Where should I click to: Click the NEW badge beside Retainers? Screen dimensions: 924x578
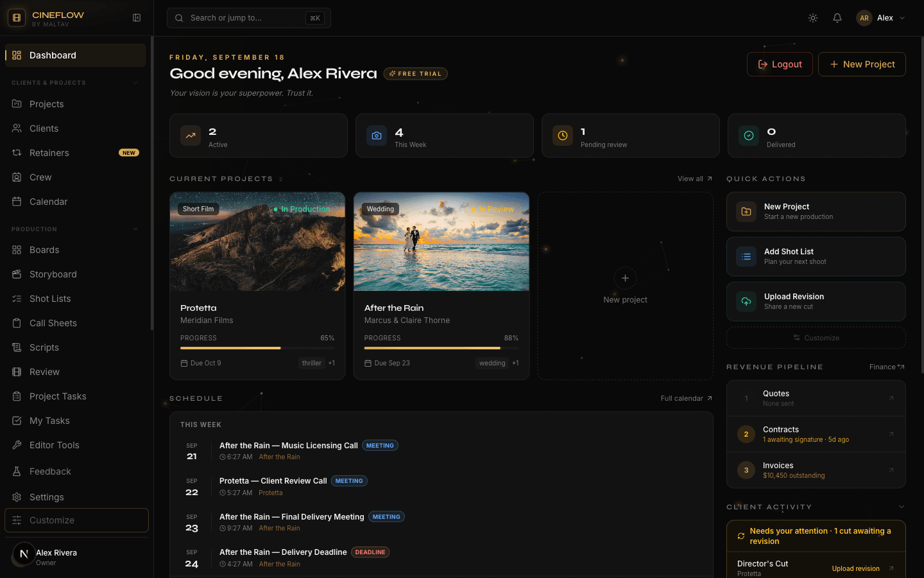[129, 153]
